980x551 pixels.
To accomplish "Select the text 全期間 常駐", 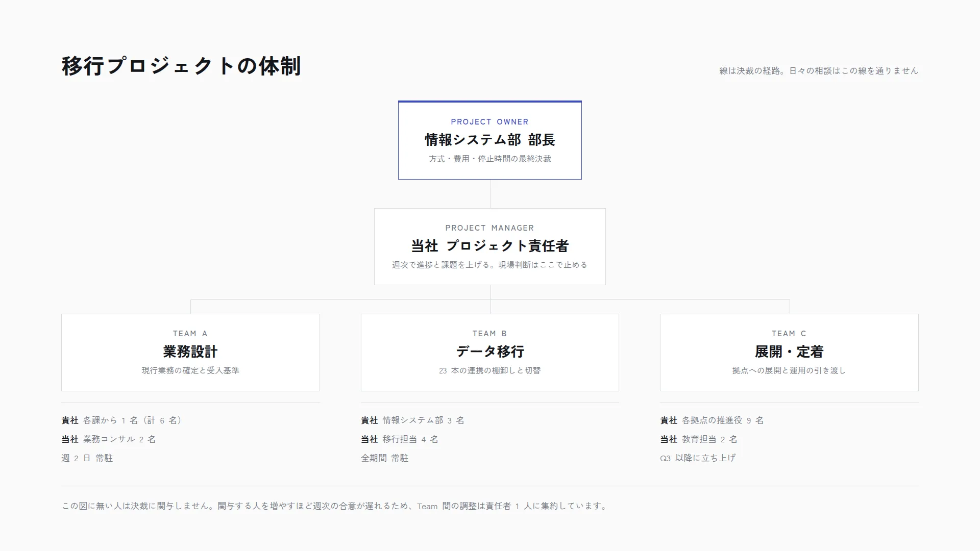I will coord(385,458).
